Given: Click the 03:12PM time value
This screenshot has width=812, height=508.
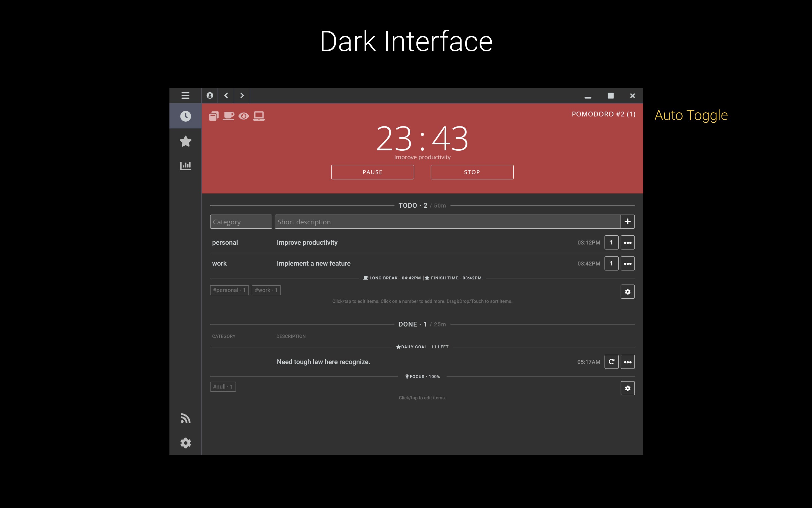Looking at the screenshot, I should click(588, 243).
